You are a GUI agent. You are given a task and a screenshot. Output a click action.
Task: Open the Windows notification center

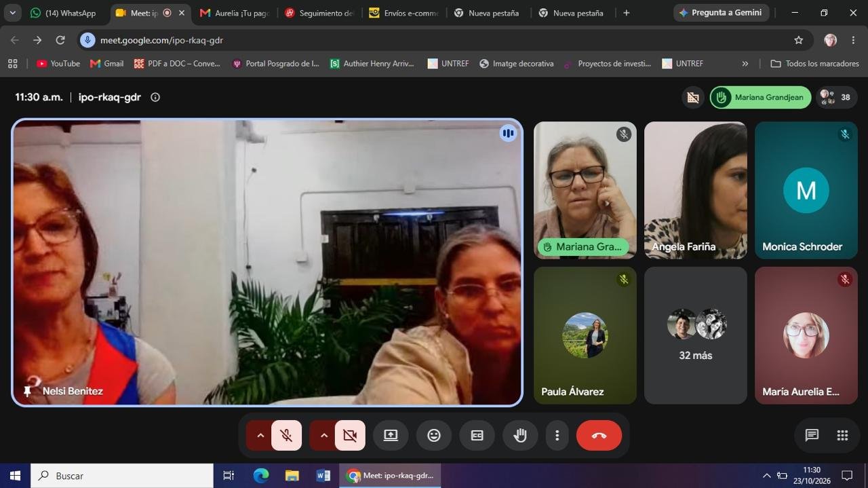847,476
